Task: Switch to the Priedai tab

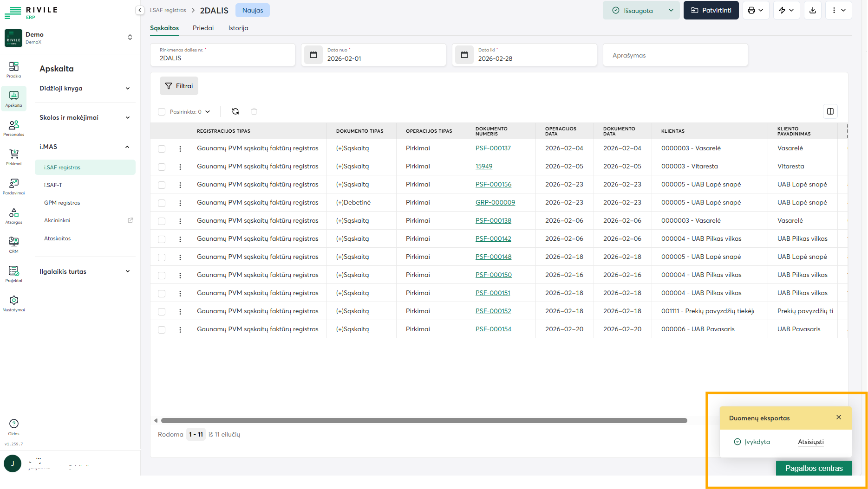Action: pyautogui.click(x=203, y=28)
